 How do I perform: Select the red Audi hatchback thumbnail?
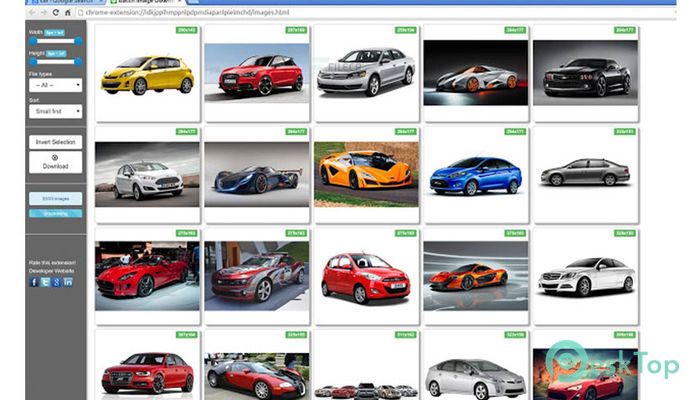[x=257, y=73]
